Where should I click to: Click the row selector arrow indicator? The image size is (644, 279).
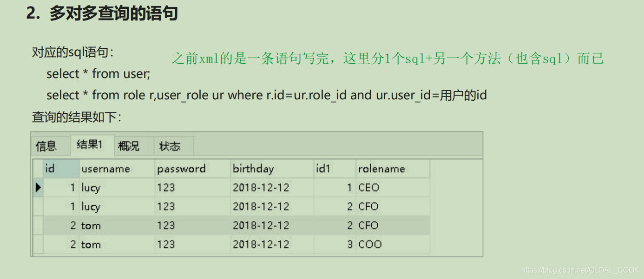39,188
